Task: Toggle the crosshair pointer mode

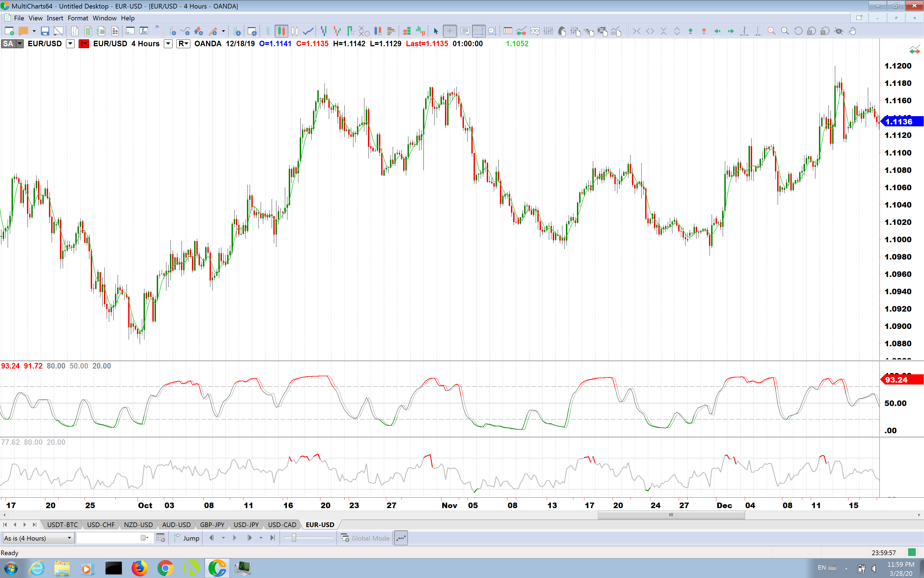Action: point(449,31)
